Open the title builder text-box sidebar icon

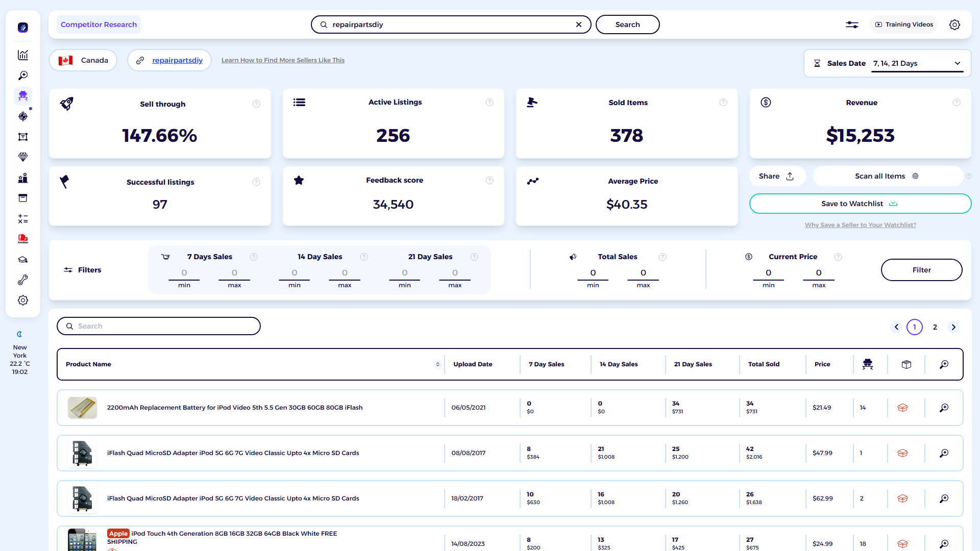tap(23, 137)
